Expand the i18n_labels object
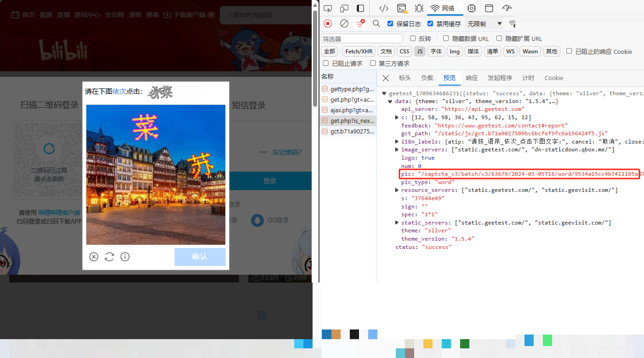The image size is (644, 358). pos(397,142)
